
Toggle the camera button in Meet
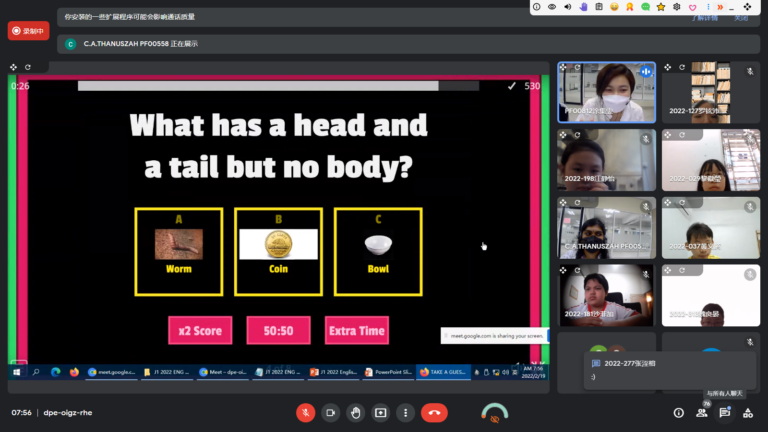(331, 412)
